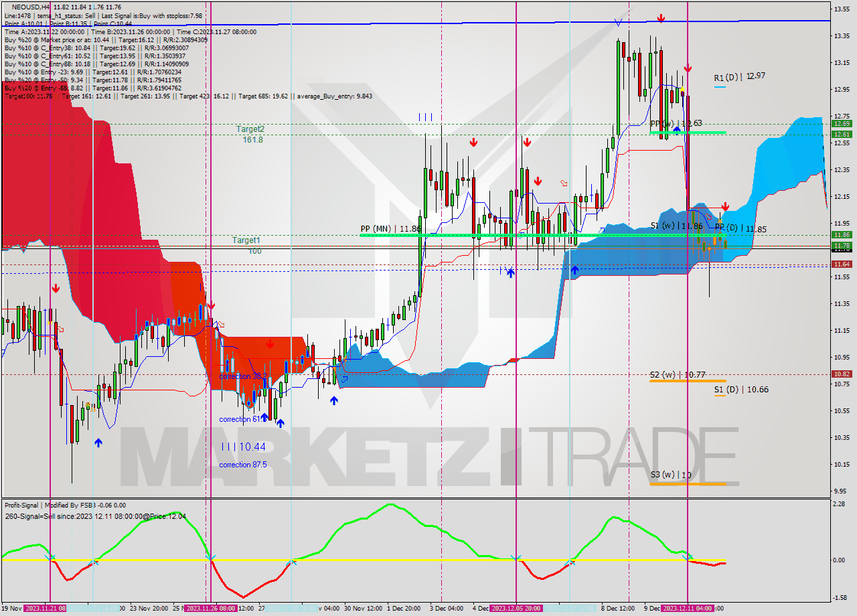Click the 'S3 (w) | 10' support label
This screenshot has height=616, width=857.
coord(670,475)
